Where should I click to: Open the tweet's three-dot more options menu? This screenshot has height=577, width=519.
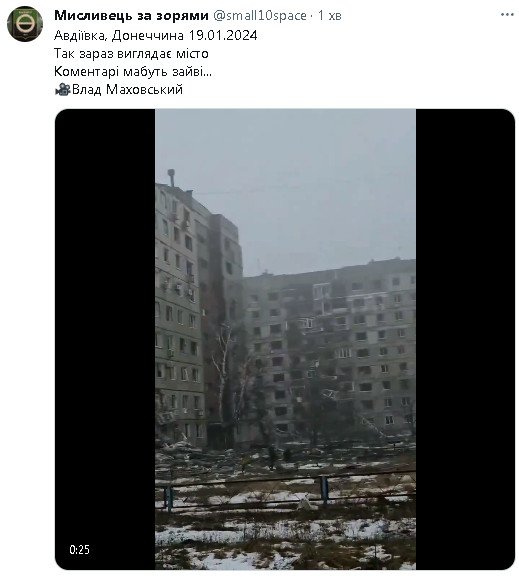507,15
